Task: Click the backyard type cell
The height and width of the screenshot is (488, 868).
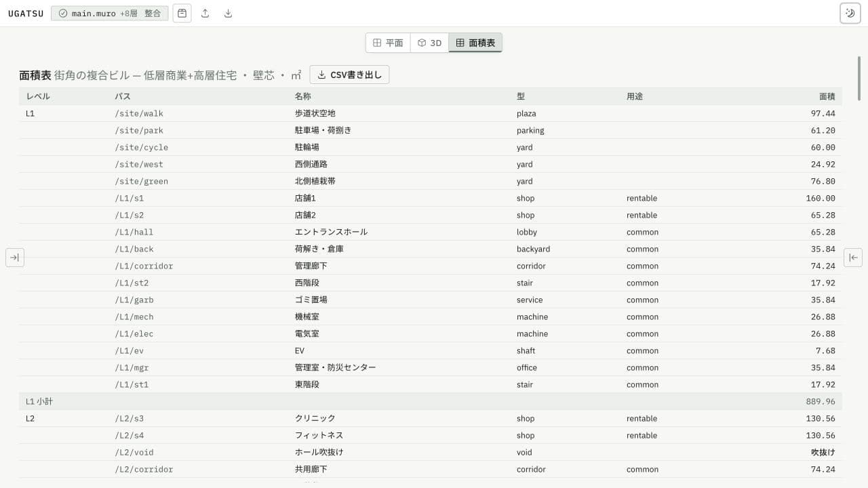Action: pyautogui.click(x=533, y=249)
